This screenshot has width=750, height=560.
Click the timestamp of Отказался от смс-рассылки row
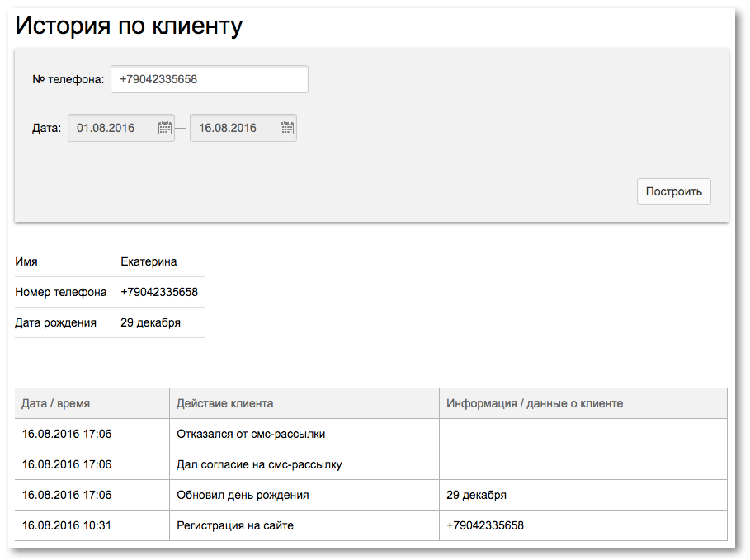67,434
